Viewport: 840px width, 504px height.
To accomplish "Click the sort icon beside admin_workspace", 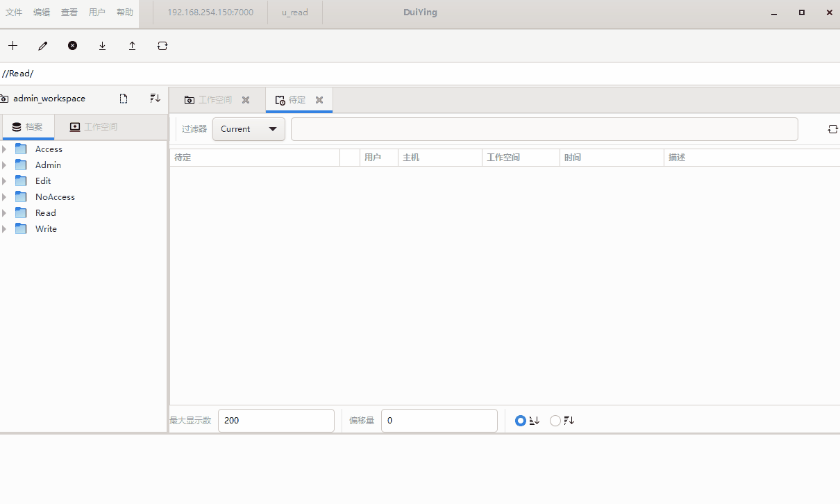I will [x=155, y=99].
